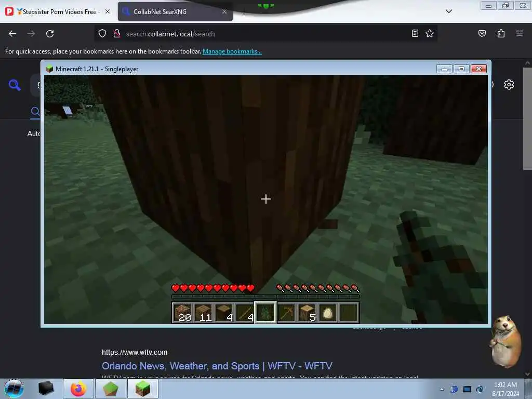The image size is (532, 399).
Task: Open the shield tracking protection icon
Action: coord(102,34)
